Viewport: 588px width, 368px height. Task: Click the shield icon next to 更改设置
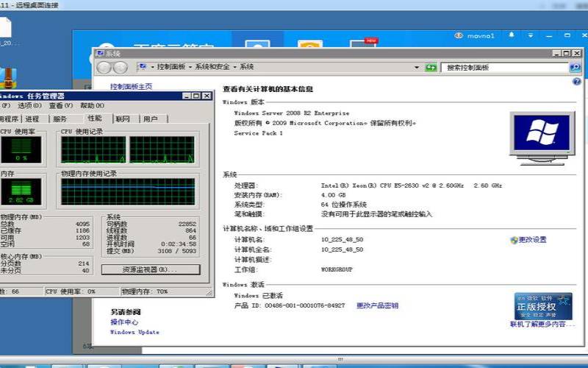point(514,240)
